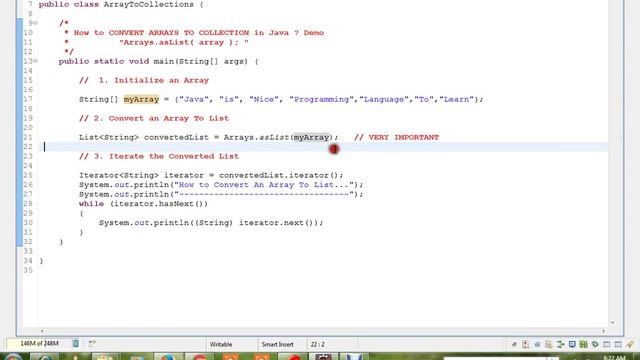The width and height of the screenshot is (640, 360).
Task: Click the "Learn" string literal
Action: [x=457, y=99]
